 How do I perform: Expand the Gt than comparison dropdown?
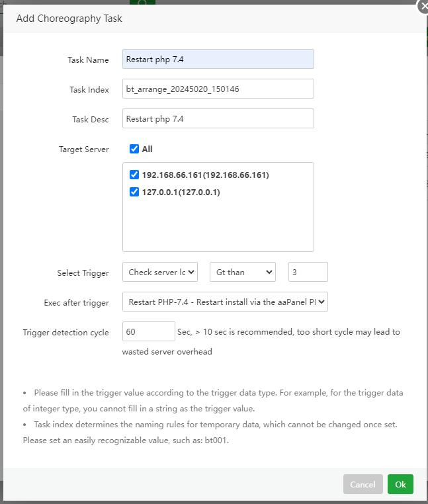242,272
